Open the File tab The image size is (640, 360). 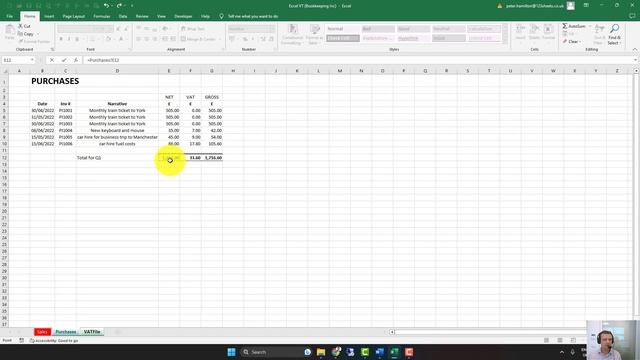coord(10,16)
